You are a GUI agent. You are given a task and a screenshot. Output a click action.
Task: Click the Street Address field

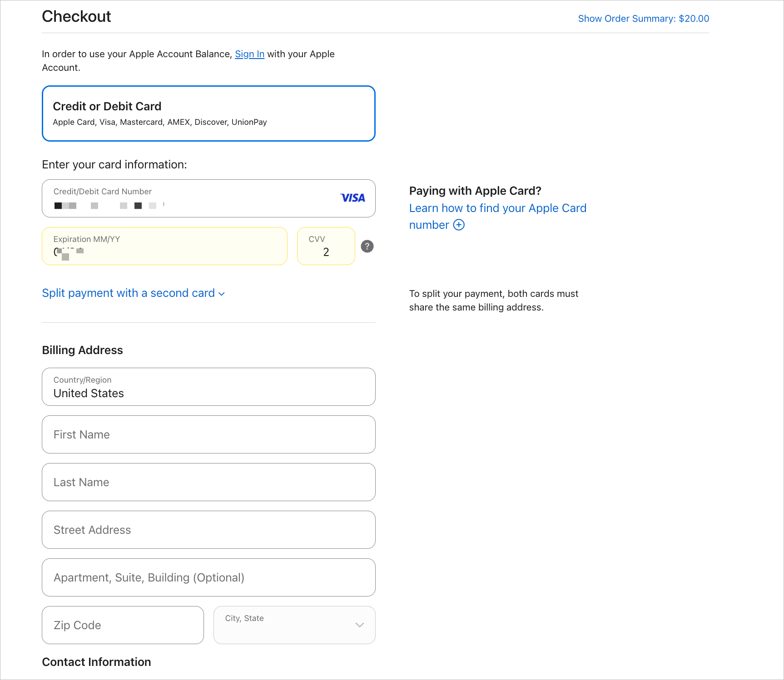click(208, 530)
